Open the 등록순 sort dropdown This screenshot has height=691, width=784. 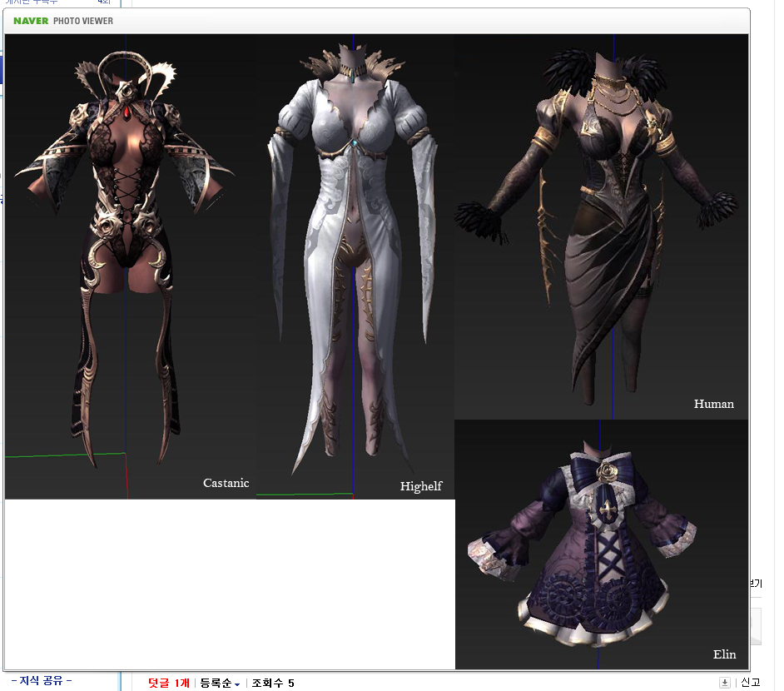[x=220, y=684]
